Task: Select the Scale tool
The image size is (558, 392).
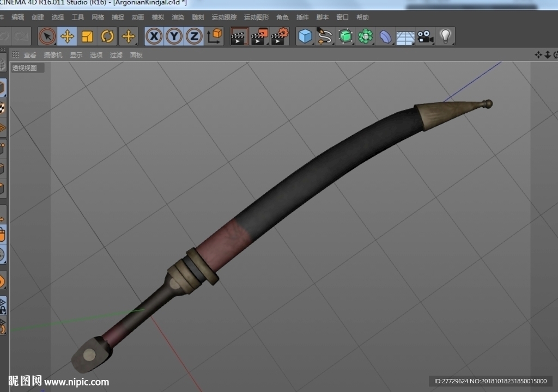Action: (87, 36)
